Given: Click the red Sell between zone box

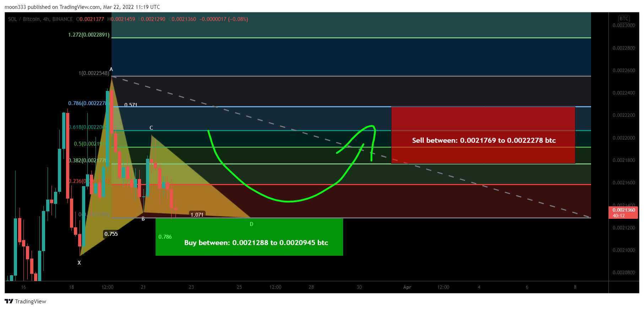Looking at the screenshot, I should point(483,135).
